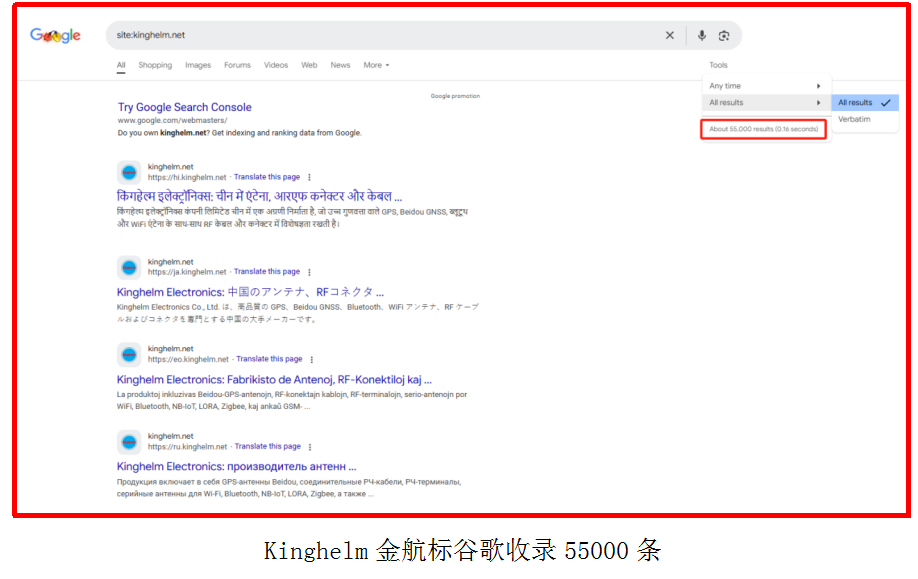Click About 55,000 results text
918x579 pixels.
[763, 129]
